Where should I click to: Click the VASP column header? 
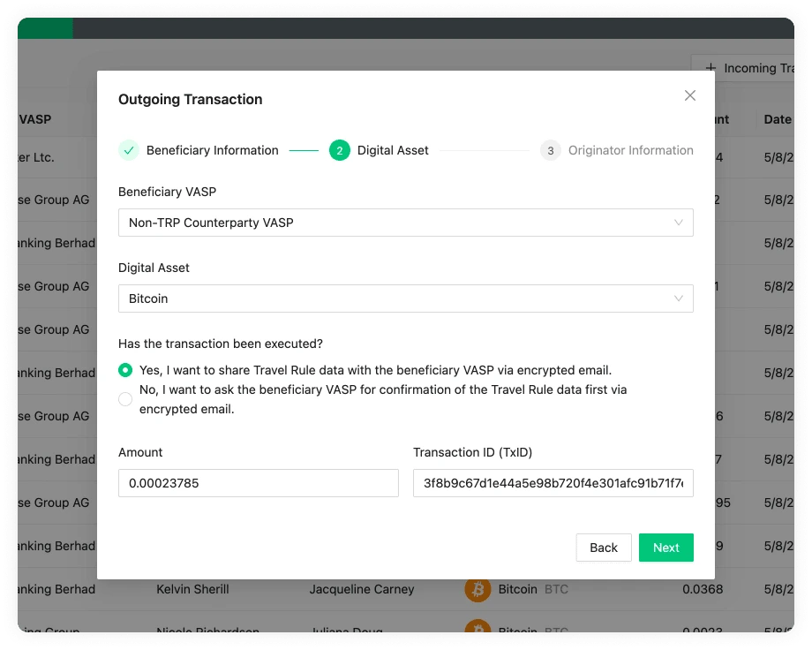point(34,119)
